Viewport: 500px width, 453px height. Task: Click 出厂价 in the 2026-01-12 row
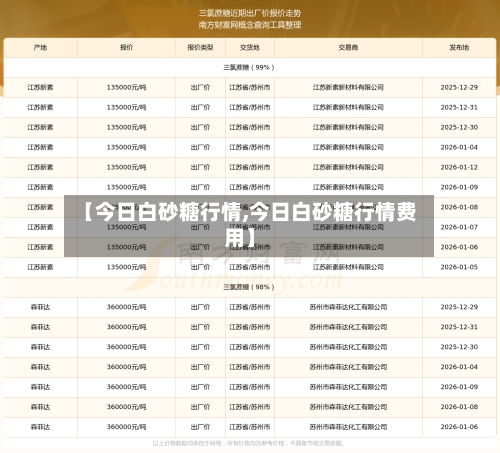(200, 167)
